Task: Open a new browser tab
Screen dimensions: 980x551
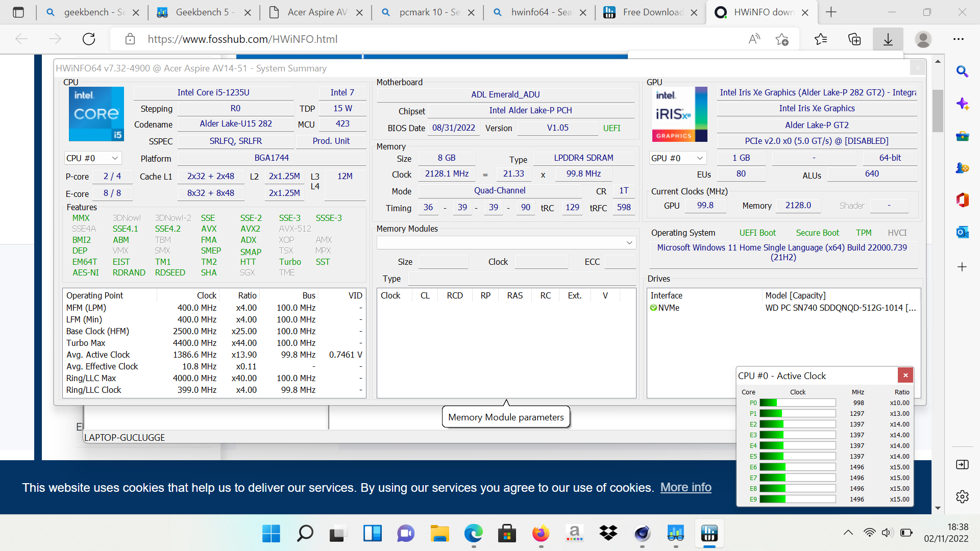Action: pyautogui.click(x=831, y=12)
